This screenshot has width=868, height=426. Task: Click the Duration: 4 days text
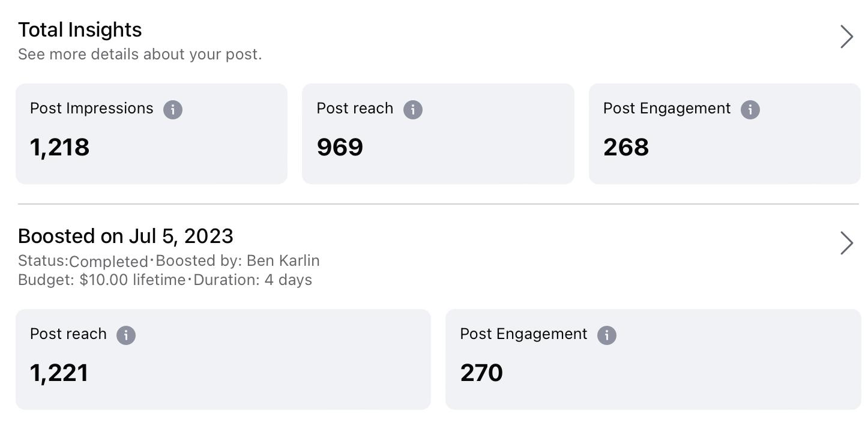253,280
